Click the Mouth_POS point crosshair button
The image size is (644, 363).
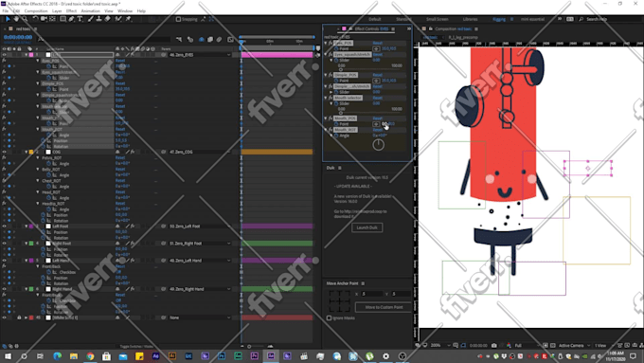[376, 124]
